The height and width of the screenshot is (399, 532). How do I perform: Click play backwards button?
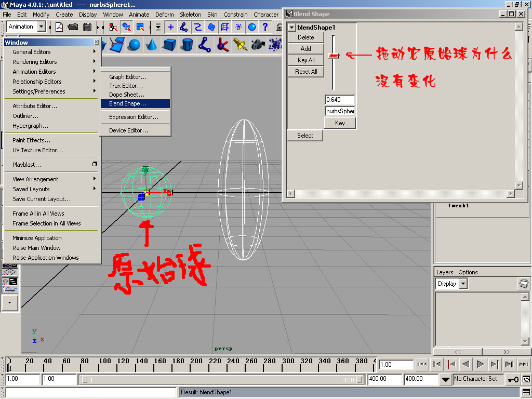tap(466, 364)
